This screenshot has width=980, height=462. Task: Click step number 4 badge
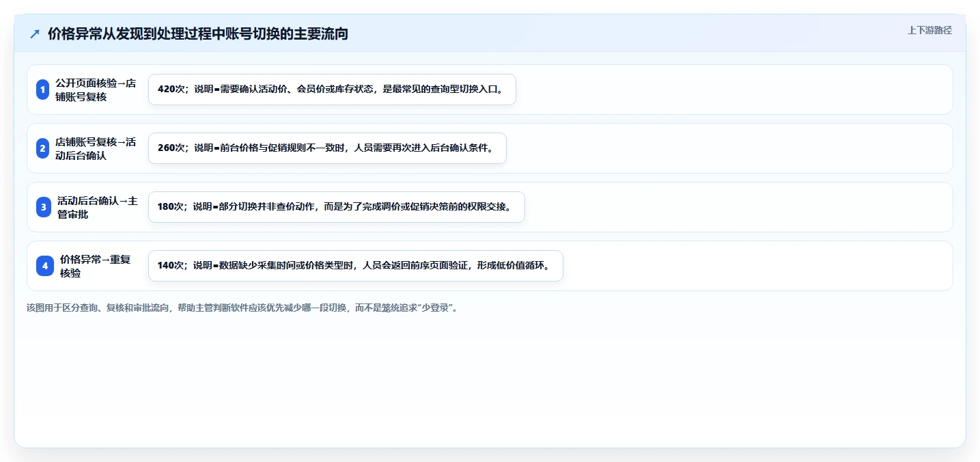pyautogui.click(x=45, y=266)
